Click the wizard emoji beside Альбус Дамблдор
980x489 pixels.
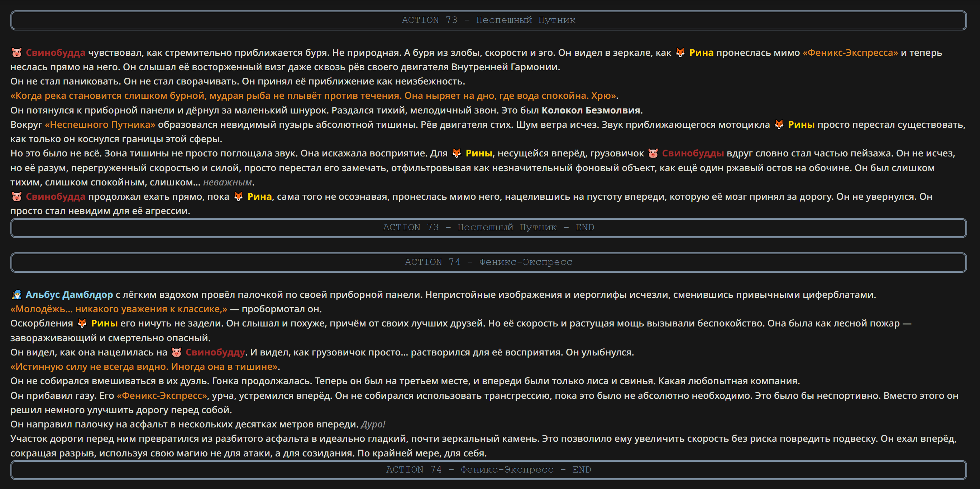click(16, 295)
